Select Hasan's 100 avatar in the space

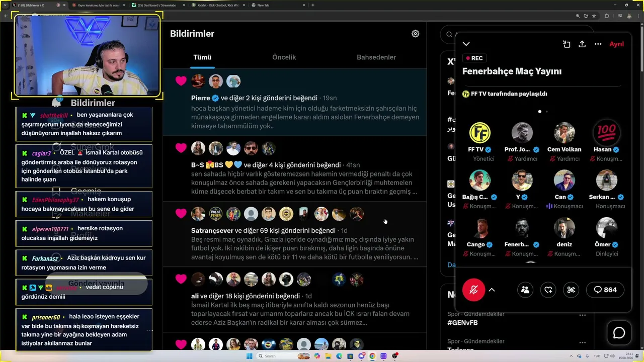pyautogui.click(x=606, y=133)
